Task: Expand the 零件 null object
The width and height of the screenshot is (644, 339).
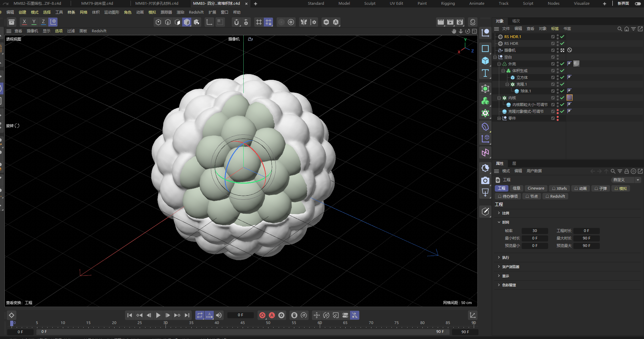Action: pos(499,118)
